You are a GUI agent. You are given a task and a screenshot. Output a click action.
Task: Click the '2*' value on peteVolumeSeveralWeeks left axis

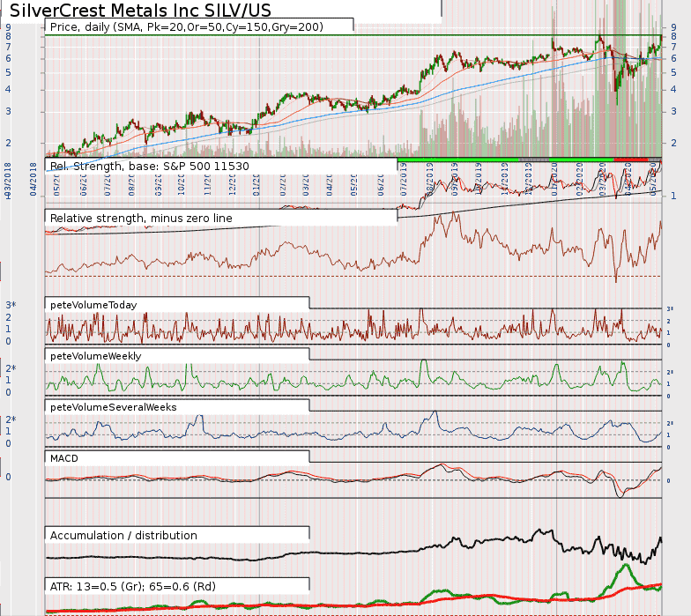pyautogui.click(x=11, y=419)
